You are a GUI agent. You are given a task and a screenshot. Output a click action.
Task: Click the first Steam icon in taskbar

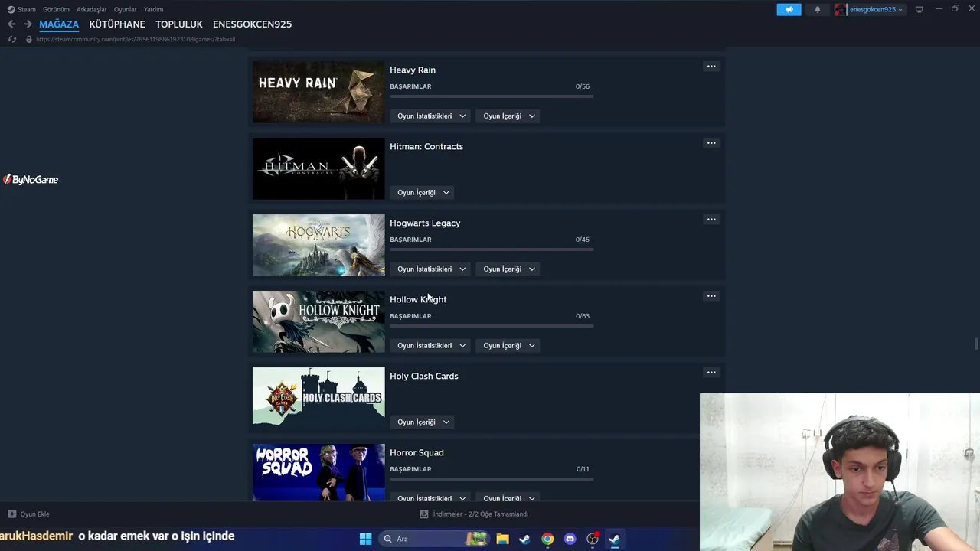[524, 539]
